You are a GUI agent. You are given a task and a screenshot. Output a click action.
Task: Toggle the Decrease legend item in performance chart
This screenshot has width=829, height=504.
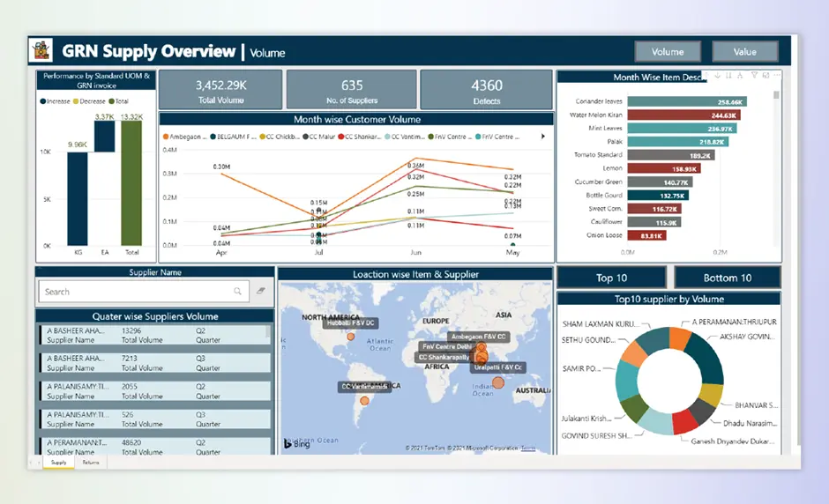point(88,101)
